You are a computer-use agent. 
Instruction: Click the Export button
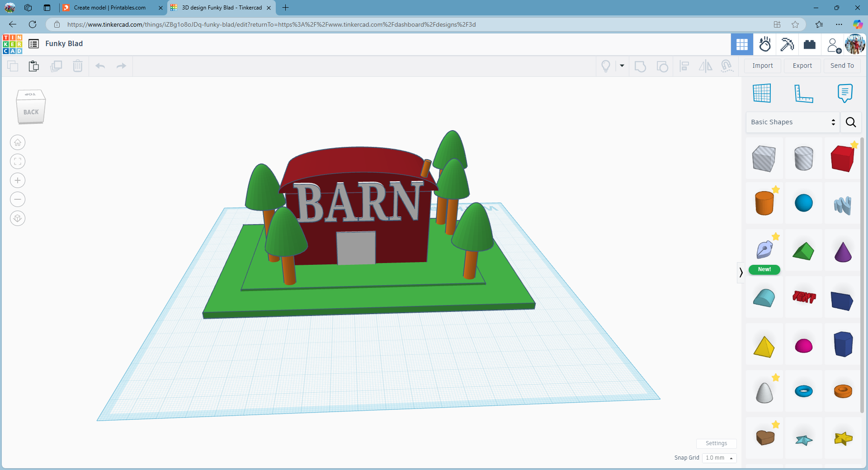802,66
